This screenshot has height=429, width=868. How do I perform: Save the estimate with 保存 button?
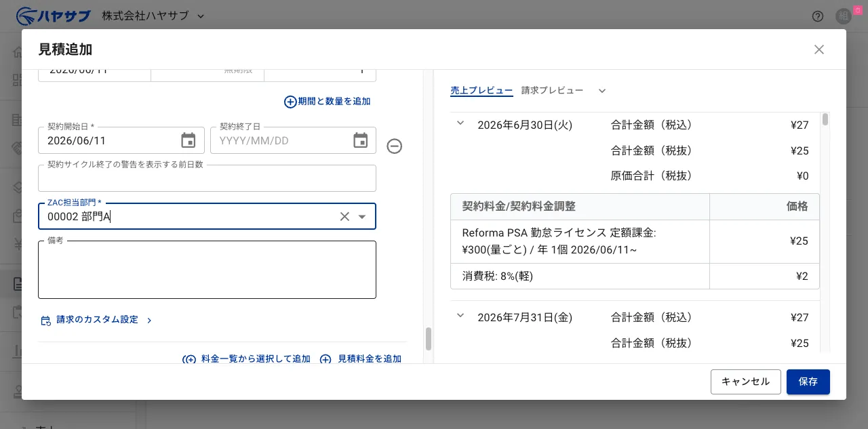pyautogui.click(x=808, y=382)
